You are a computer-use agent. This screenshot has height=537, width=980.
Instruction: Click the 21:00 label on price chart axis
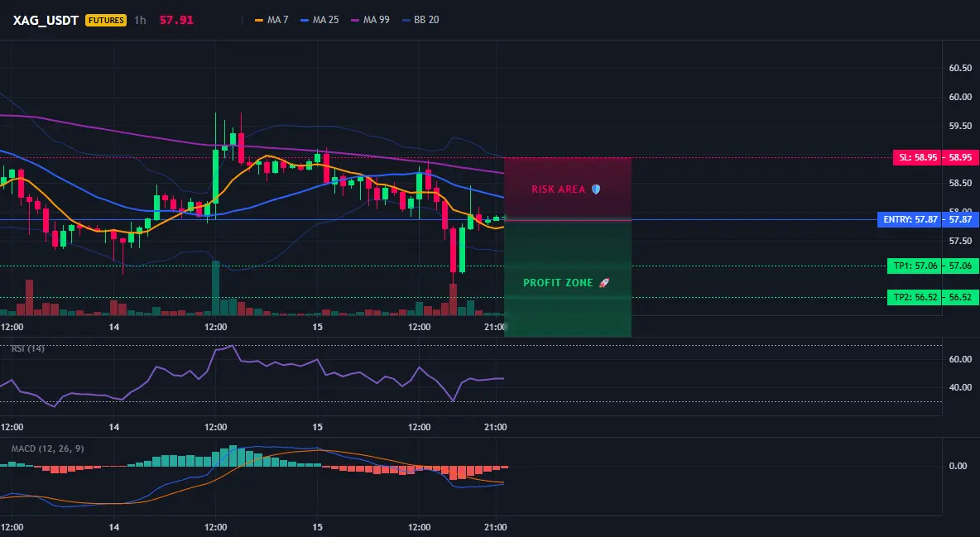[494, 327]
